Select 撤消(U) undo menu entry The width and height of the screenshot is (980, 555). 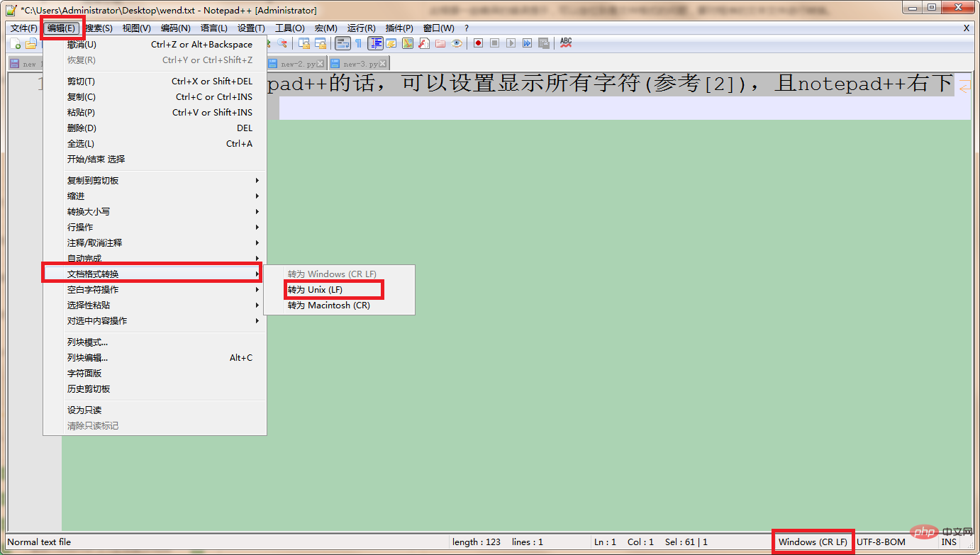pos(155,45)
